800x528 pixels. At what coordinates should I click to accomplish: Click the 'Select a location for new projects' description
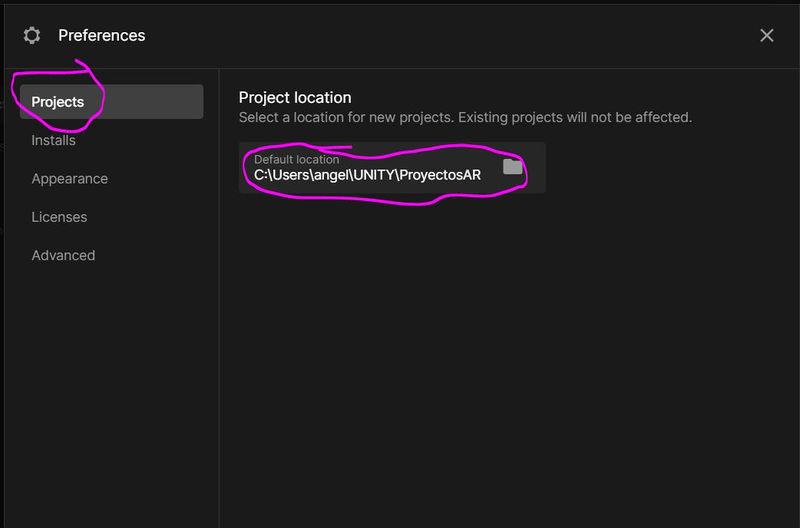pos(465,117)
